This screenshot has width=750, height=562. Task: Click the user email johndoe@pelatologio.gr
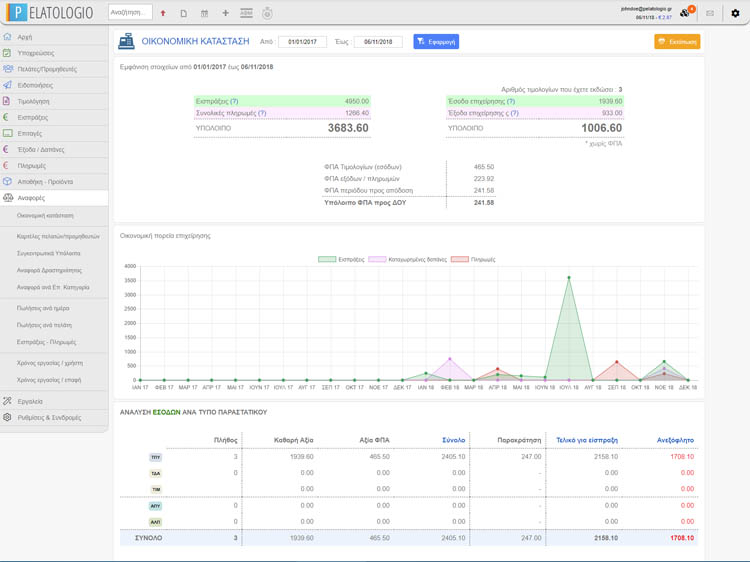646,9
